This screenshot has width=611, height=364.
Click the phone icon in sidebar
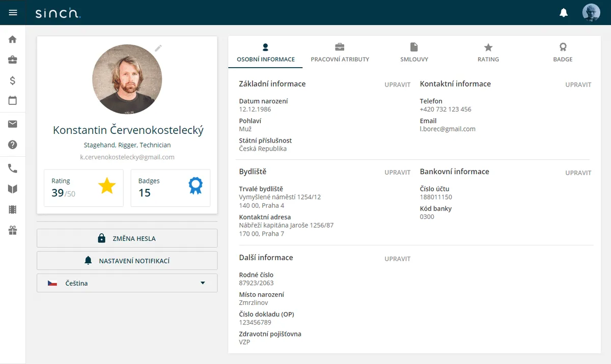tap(13, 169)
